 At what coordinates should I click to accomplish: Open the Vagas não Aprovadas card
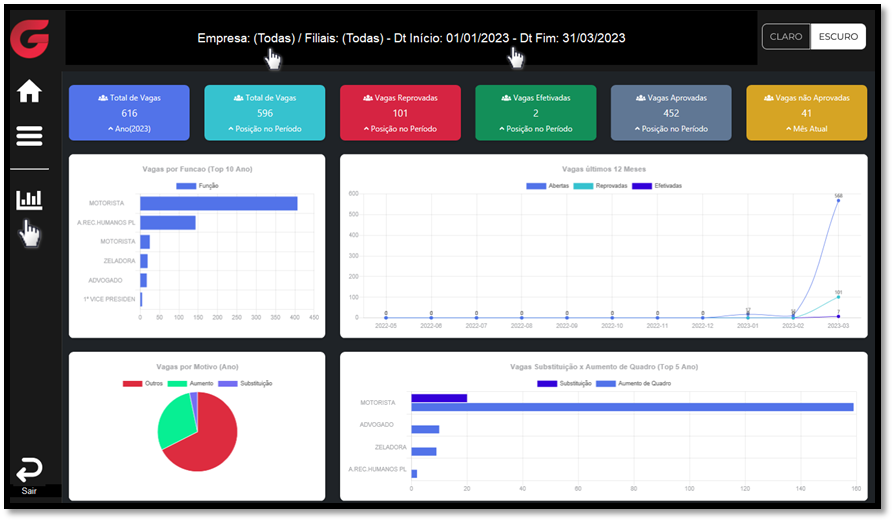click(807, 113)
